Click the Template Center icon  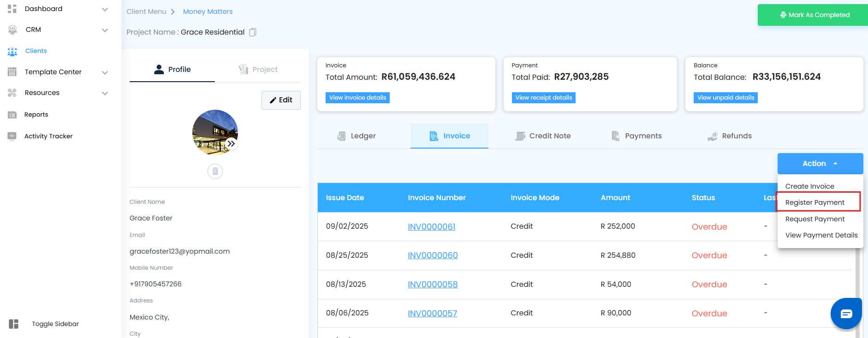click(x=12, y=72)
